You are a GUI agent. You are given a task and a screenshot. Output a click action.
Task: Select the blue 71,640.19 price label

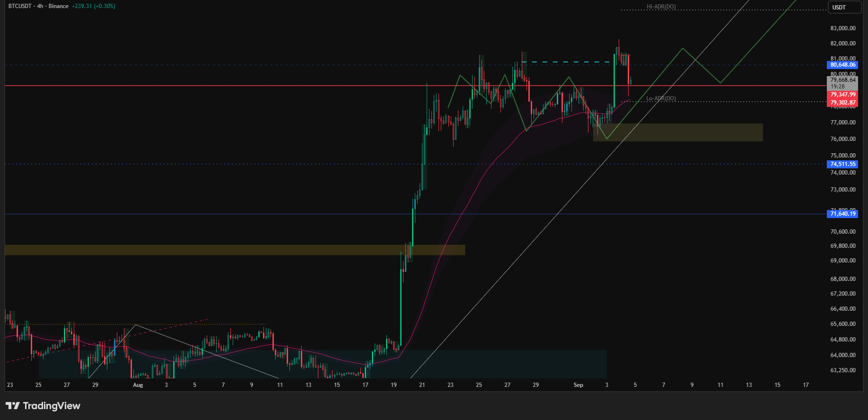tap(842, 214)
